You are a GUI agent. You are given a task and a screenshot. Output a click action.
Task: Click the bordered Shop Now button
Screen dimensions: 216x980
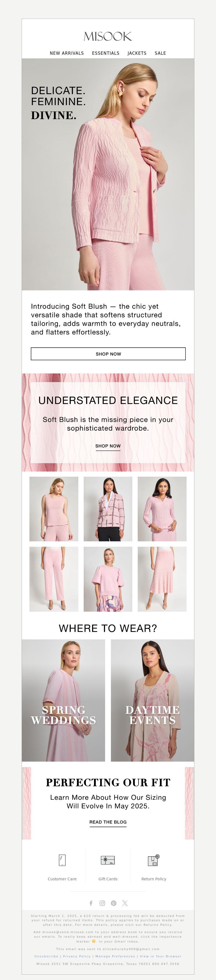coord(108,354)
